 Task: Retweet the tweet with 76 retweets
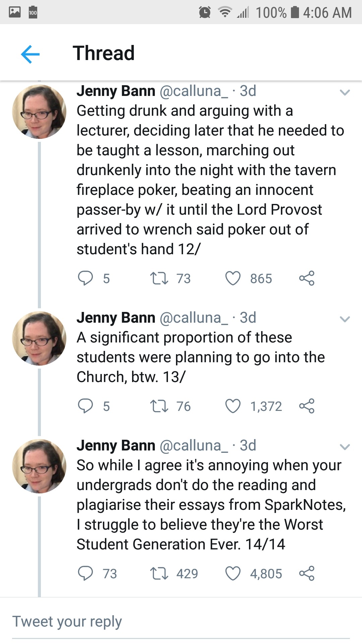159,406
